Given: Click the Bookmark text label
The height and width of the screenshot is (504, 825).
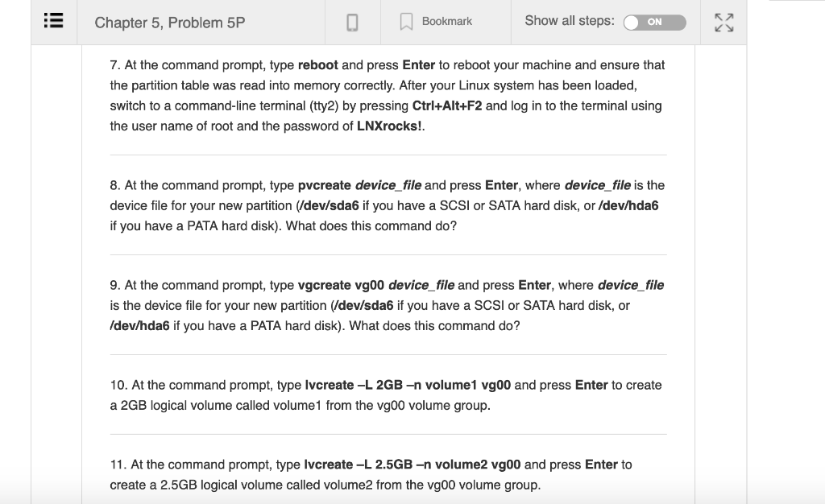Looking at the screenshot, I should (447, 22).
